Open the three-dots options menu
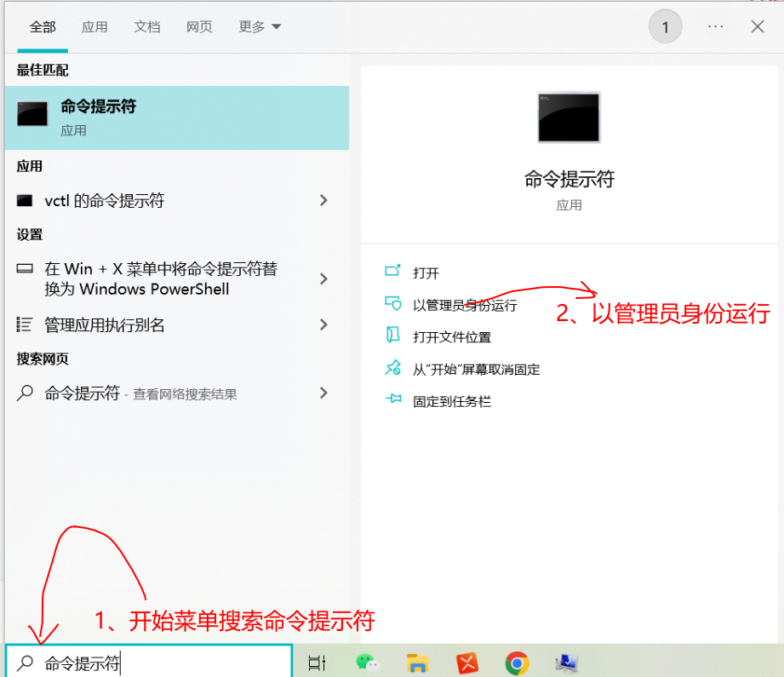 click(716, 26)
